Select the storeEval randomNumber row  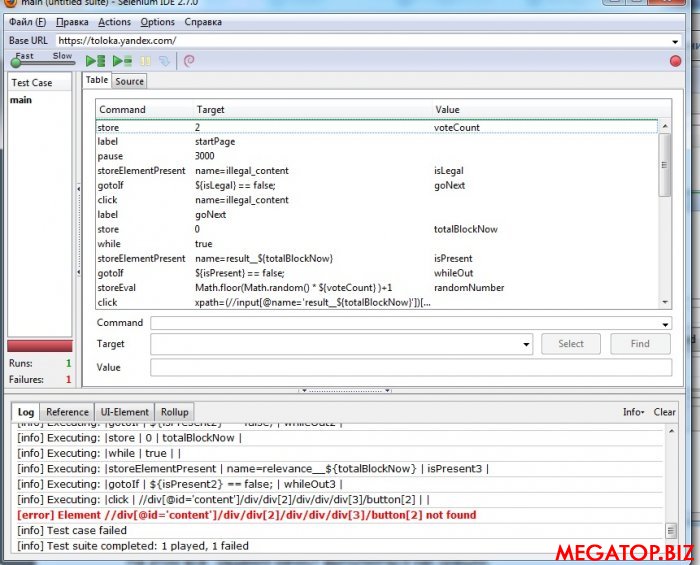click(x=377, y=288)
